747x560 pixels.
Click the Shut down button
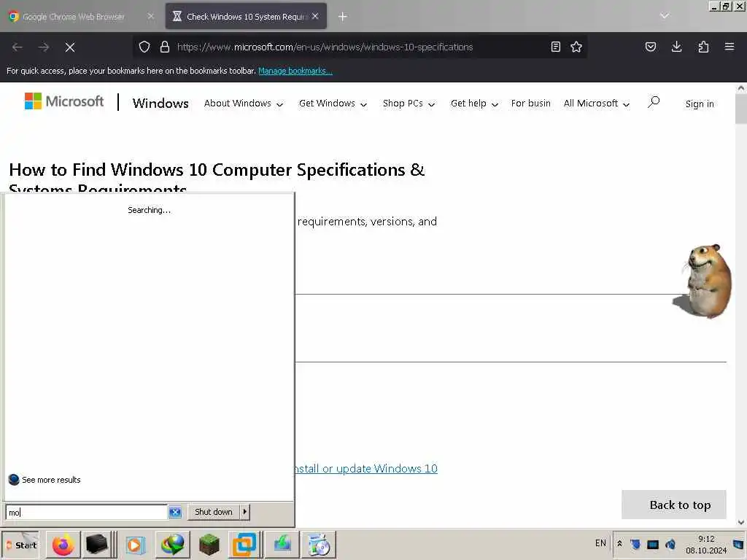pyautogui.click(x=214, y=512)
